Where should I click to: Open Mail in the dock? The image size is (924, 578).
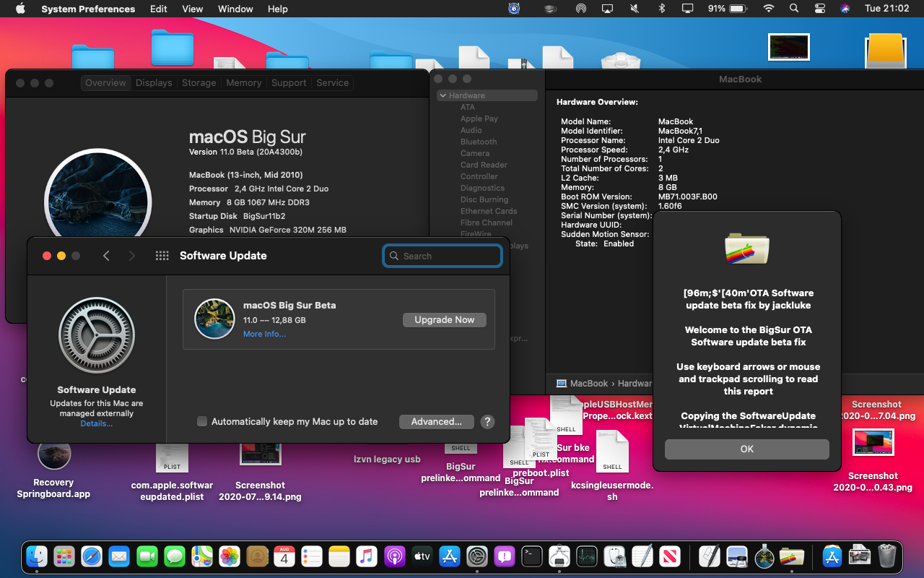pyautogui.click(x=119, y=556)
